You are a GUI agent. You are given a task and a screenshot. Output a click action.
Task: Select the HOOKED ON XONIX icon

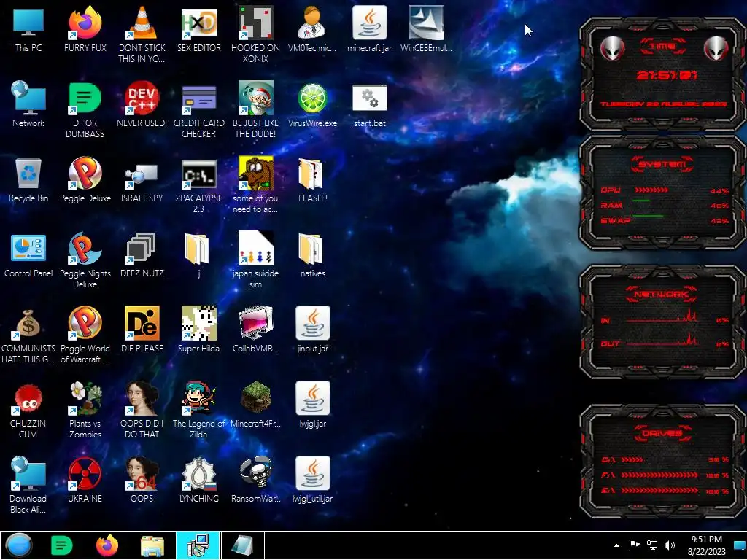255,34
